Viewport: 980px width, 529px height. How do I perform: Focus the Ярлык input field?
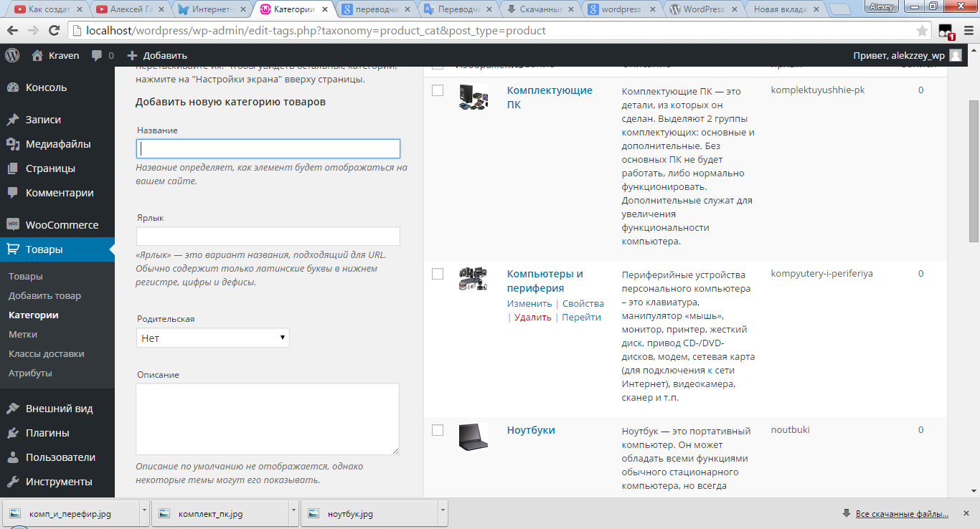pos(268,237)
